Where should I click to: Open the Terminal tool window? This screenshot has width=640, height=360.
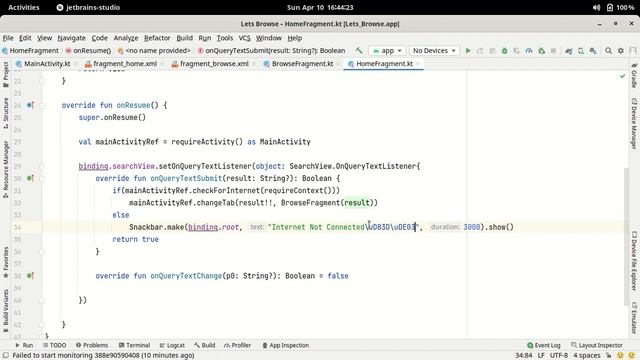tap(134, 345)
